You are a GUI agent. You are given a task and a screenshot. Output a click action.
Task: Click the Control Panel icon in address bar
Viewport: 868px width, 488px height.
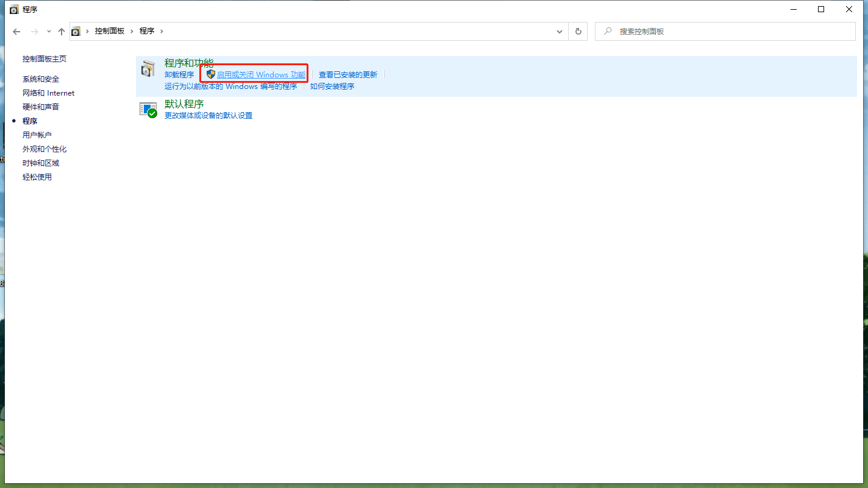pos(76,32)
